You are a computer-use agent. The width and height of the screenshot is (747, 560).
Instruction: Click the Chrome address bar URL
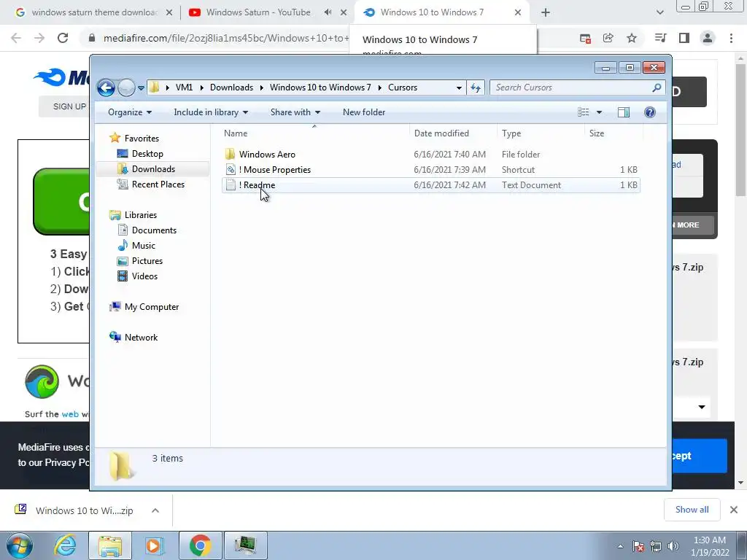coord(226,38)
